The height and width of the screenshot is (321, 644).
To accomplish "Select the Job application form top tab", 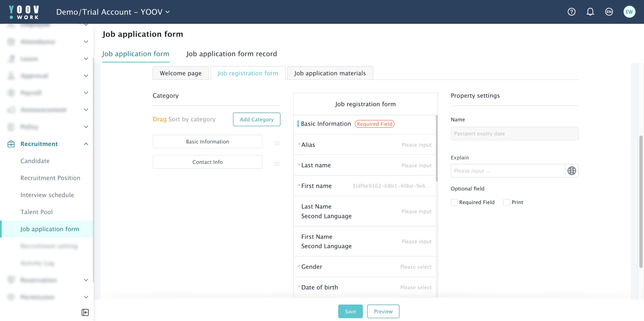I will [136, 54].
